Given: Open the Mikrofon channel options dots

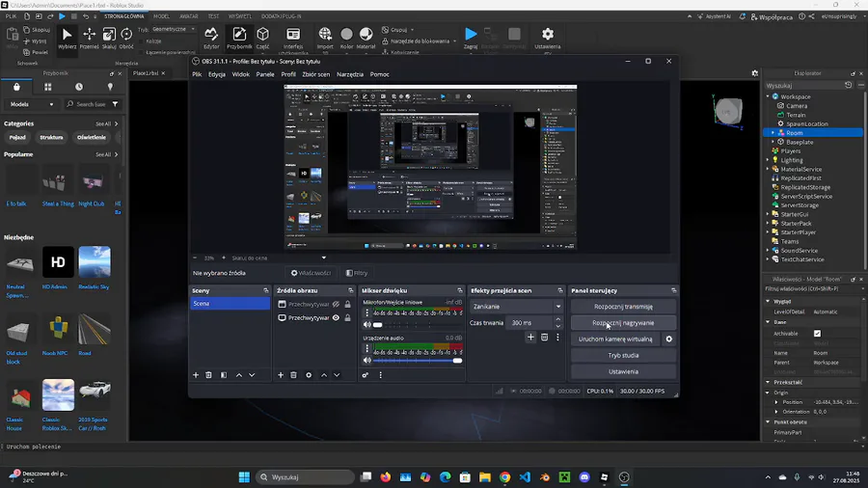Looking at the screenshot, I should [366, 313].
